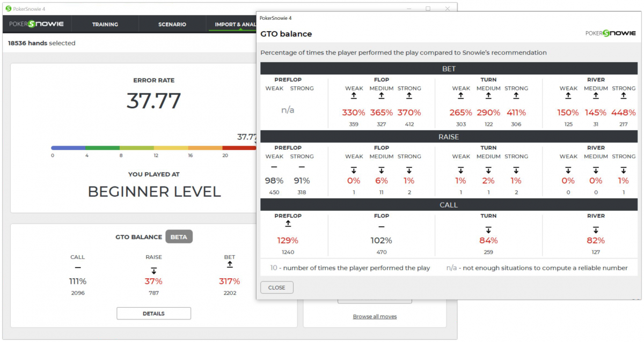Click up arrow above Flop Weak bet 330%
The width and height of the screenshot is (644, 342).
tap(354, 96)
